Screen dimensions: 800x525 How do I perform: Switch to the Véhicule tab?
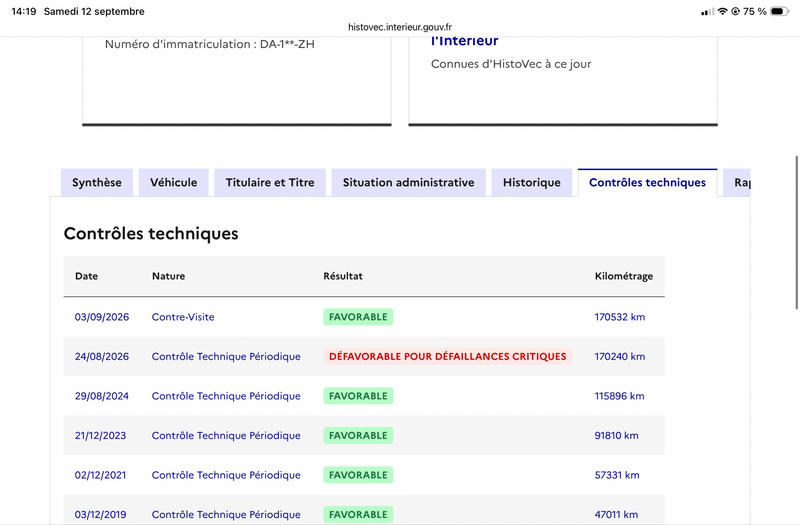[173, 183]
